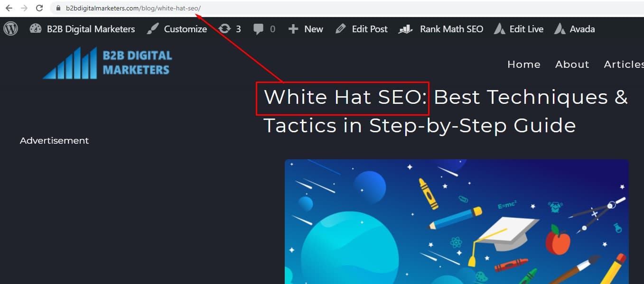Click the comments speech bubble icon
Image resolution: width=644 pixels, height=284 pixels.
tap(259, 29)
